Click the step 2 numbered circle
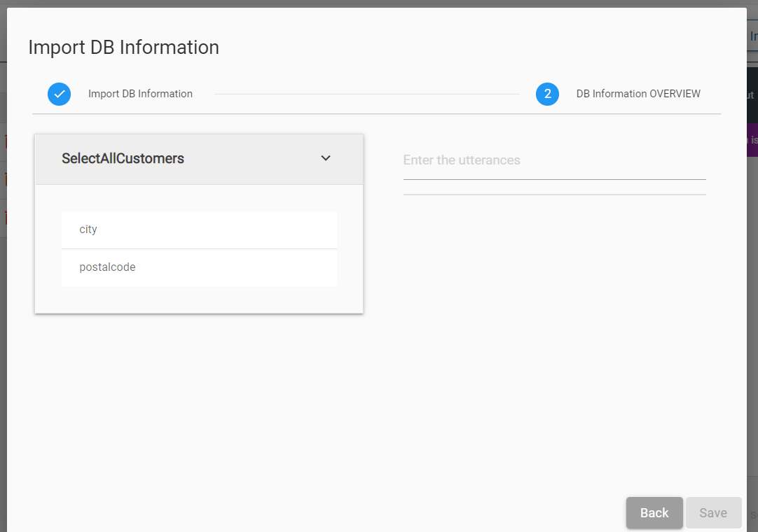758x532 pixels. (x=547, y=94)
